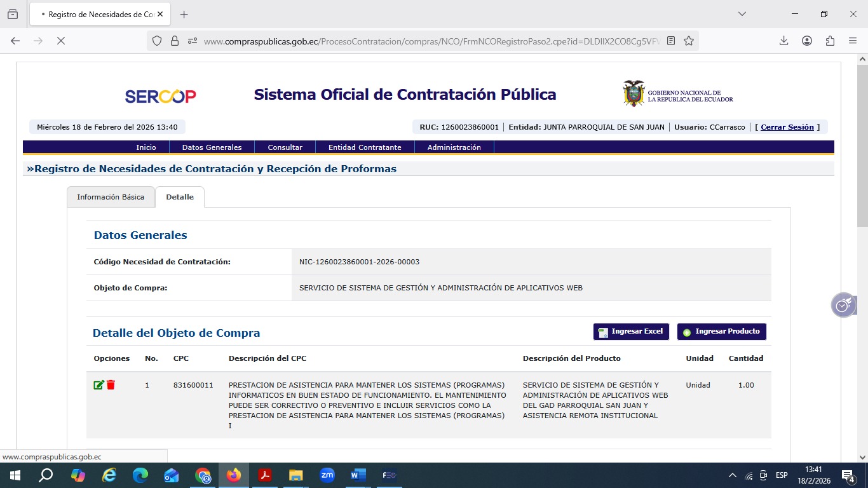Bookmark this page with the star icon
The height and width of the screenshot is (488, 868).
688,41
